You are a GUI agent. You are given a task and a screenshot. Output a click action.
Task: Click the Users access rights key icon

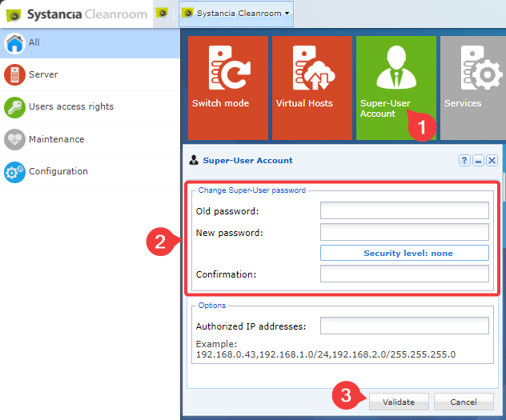click(x=14, y=106)
